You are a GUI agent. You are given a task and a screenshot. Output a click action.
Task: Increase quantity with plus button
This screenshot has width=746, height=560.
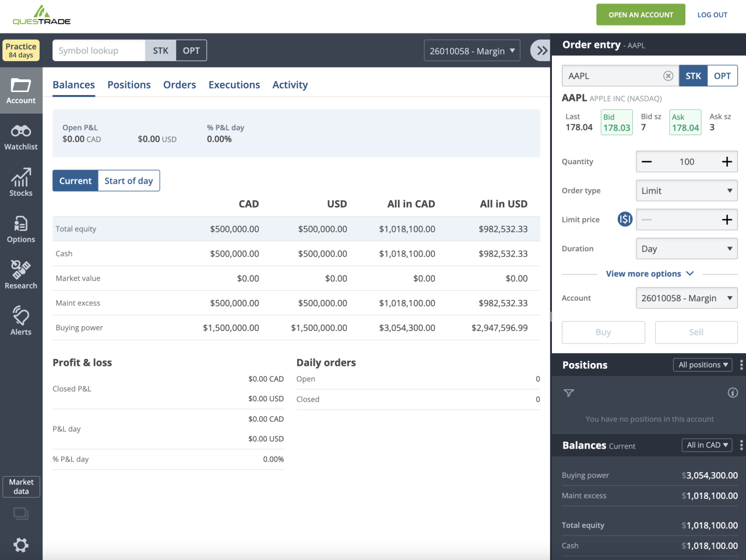pos(727,161)
